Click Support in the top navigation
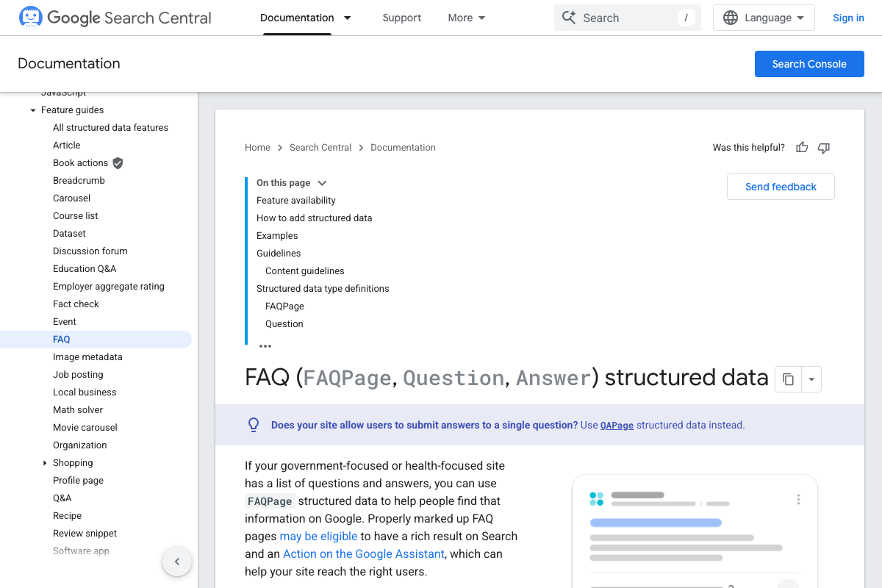Image resolution: width=882 pixels, height=588 pixels. coord(402,17)
